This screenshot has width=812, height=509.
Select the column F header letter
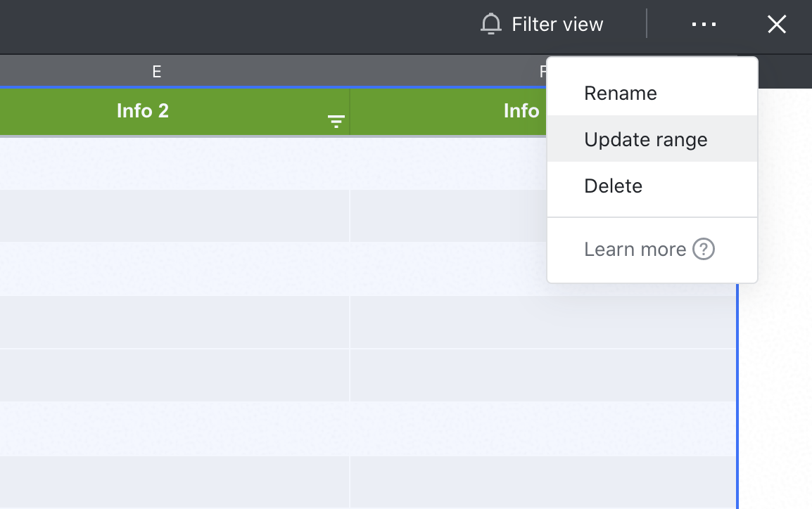pyautogui.click(x=543, y=71)
